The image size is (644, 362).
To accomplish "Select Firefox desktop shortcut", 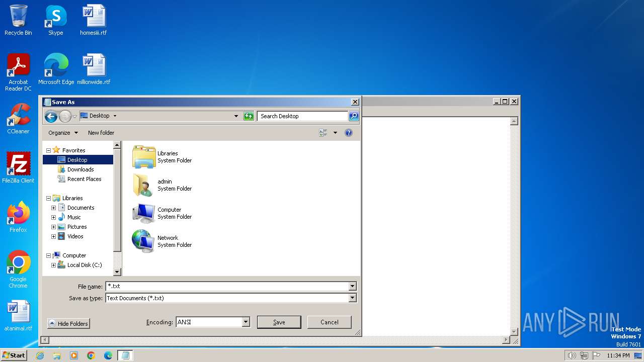I will coord(18,217).
